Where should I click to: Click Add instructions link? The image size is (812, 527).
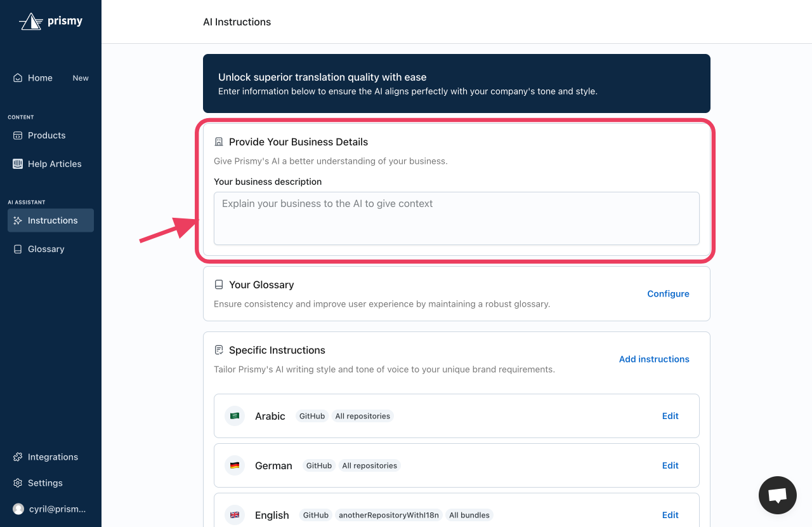(x=654, y=359)
